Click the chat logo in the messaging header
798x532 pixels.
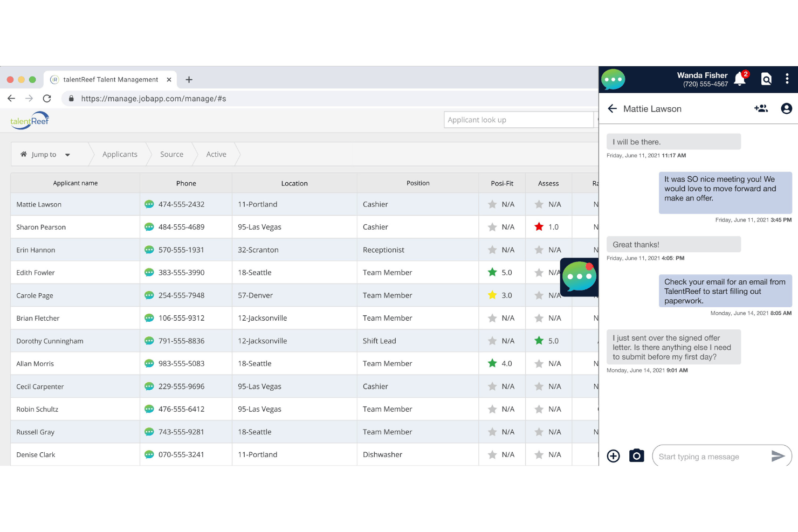pyautogui.click(x=613, y=79)
